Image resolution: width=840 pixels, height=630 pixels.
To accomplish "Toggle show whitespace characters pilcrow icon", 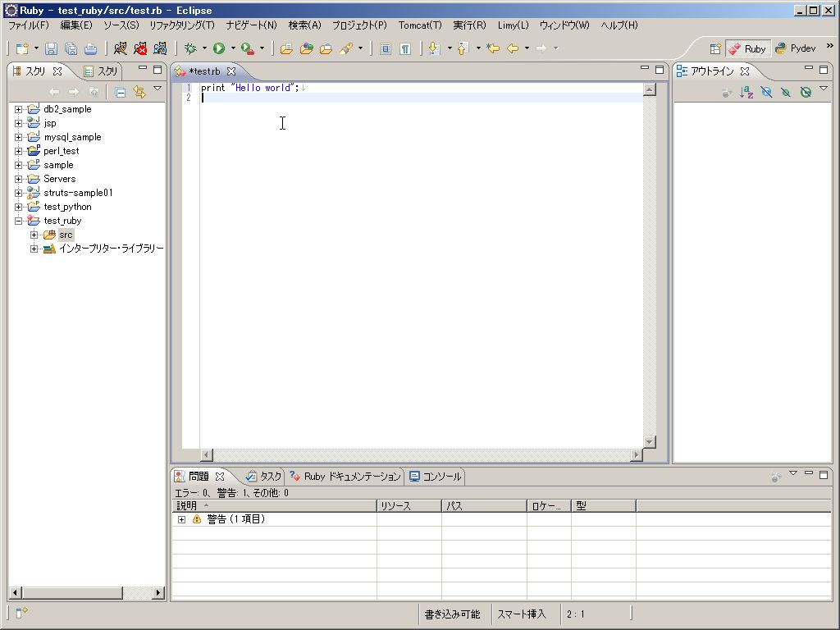I will (x=405, y=48).
